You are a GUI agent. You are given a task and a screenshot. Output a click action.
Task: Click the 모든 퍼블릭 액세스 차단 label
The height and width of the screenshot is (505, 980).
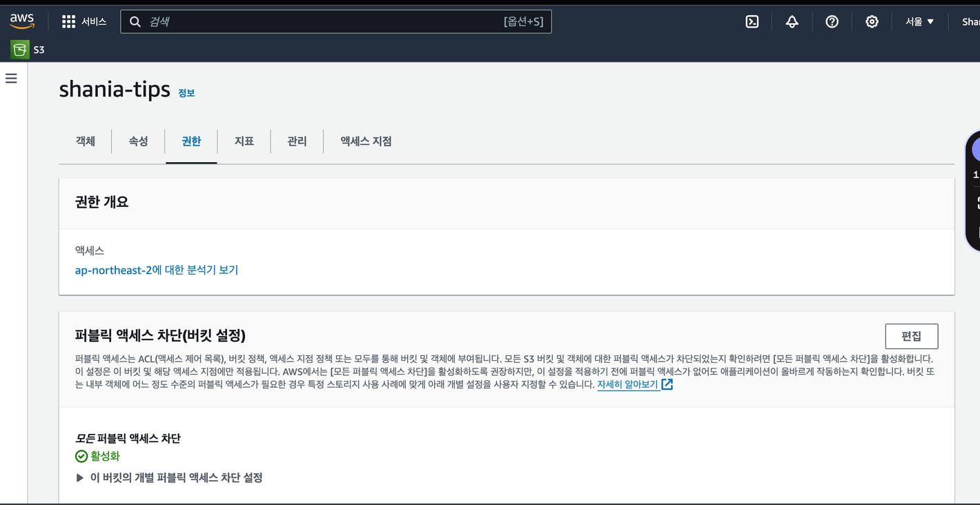[128, 438]
